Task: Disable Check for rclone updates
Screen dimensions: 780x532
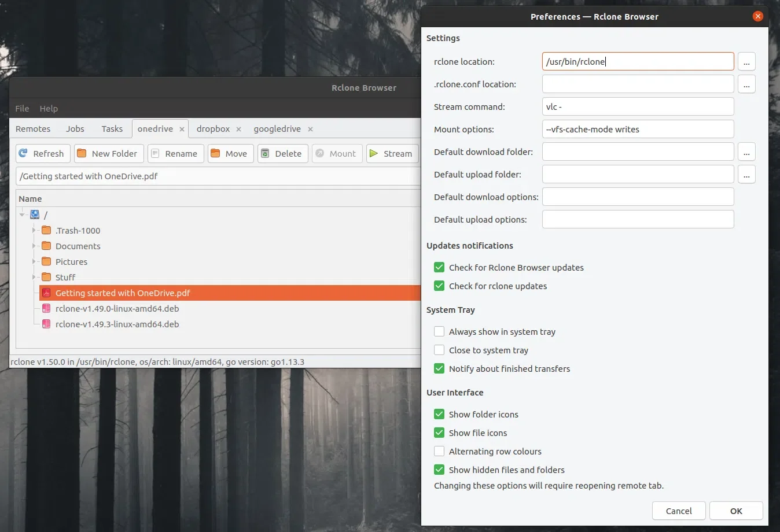Action: [439, 286]
